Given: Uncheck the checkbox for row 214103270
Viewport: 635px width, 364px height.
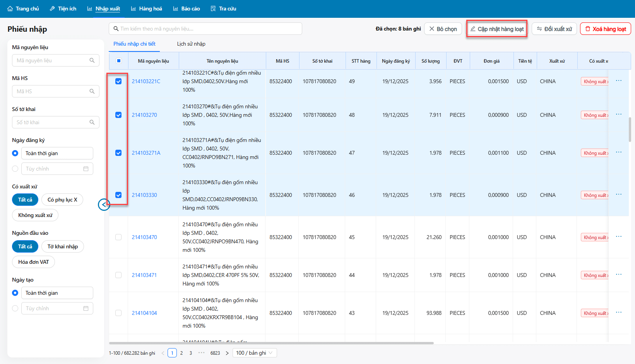Looking at the screenshot, I should (118, 115).
